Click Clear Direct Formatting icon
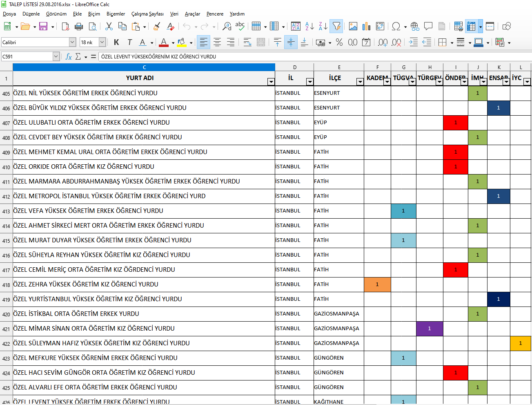This screenshot has height=405, width=532. [171, 27]
